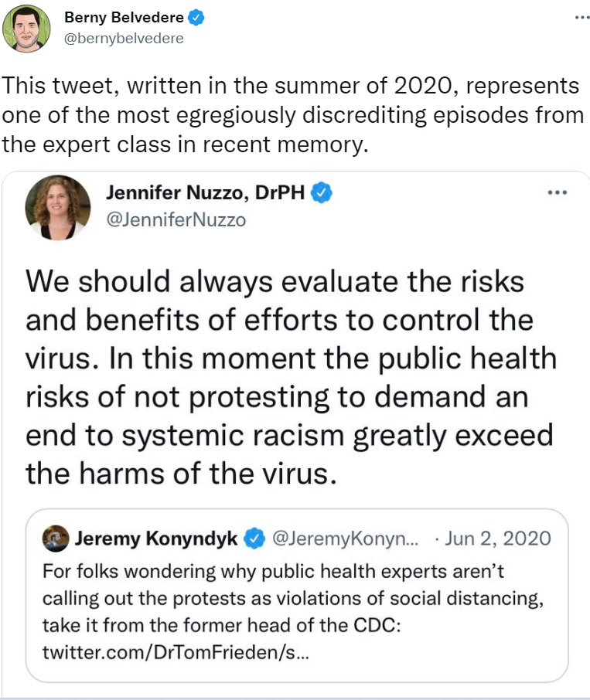Open Jeremy Konyndyk's nested quoted tweet
The height and width of the screenshot is (700, 590).
(x=297, y=595)
